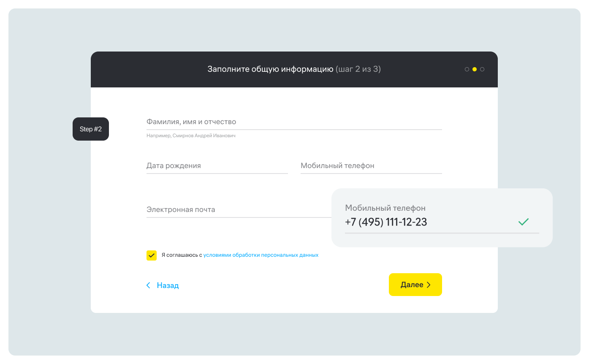Click into the Дата рождения field
The image size is (589, 364).
(x=217, y=166)
